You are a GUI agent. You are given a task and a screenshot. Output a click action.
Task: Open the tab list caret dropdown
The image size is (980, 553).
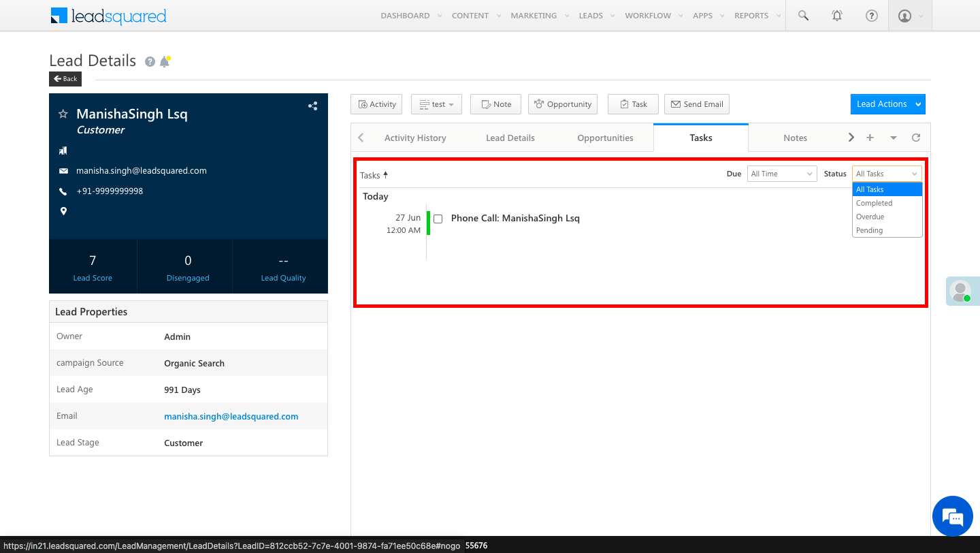click(893, 138)
